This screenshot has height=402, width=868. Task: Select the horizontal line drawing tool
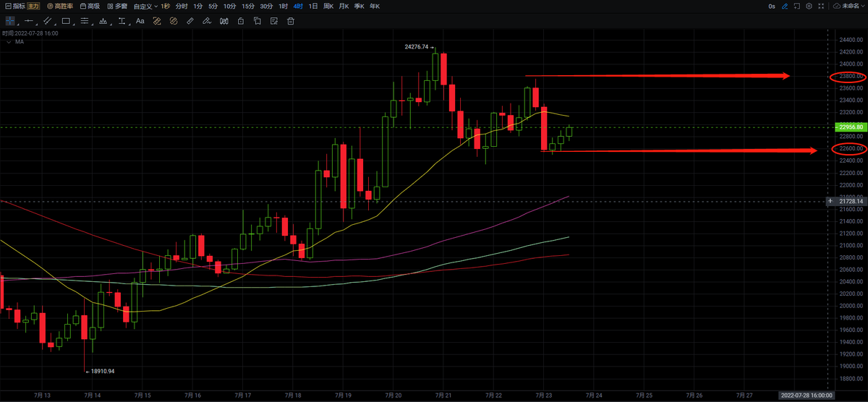coord(29,21)
